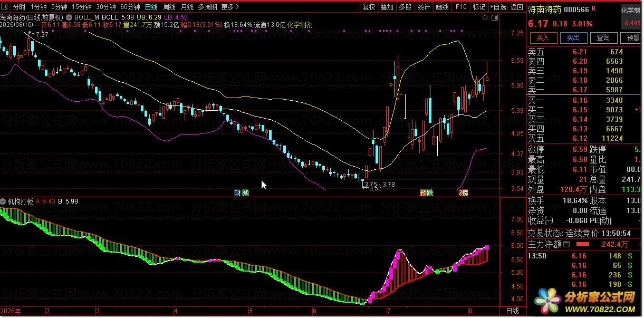Switch to the 1分钟 period tab

click(39, 7)
